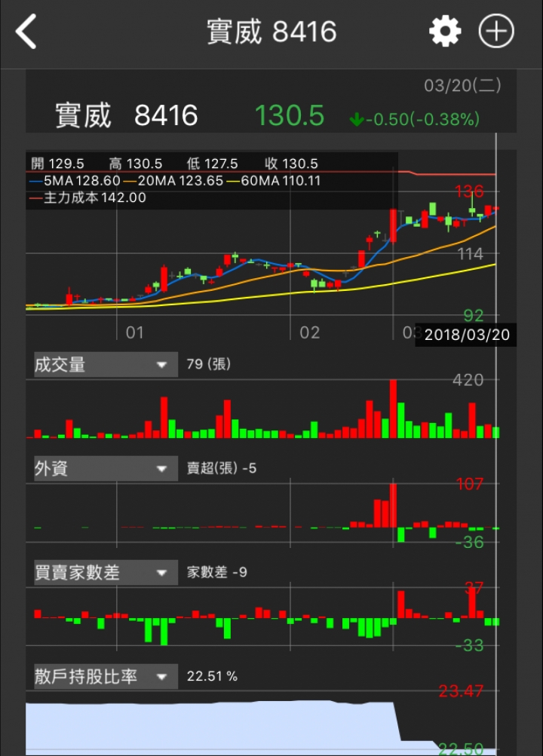Tap the 20MA 123.65 legend entry
The image size is (543, 756).
[173, 181]
